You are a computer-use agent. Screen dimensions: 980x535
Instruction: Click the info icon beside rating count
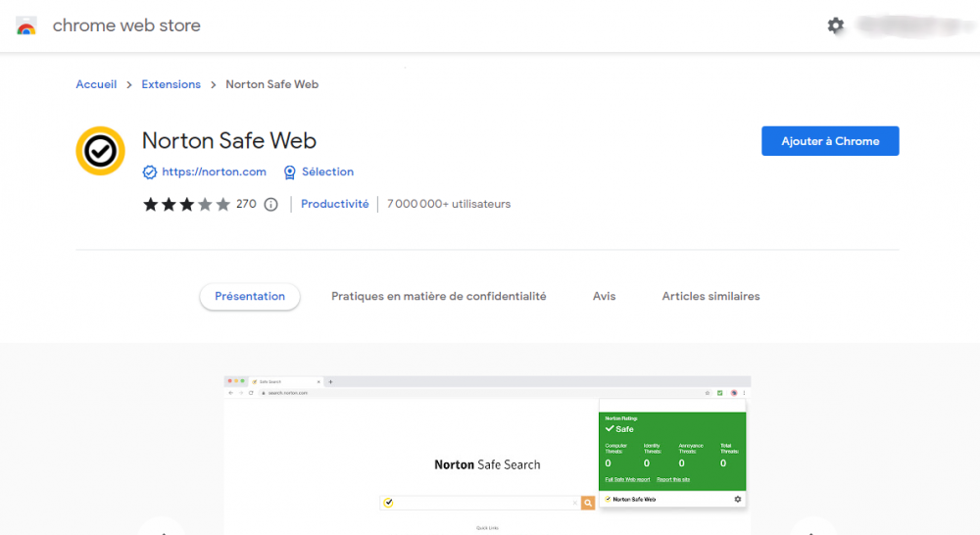click(x=271, y=205)
